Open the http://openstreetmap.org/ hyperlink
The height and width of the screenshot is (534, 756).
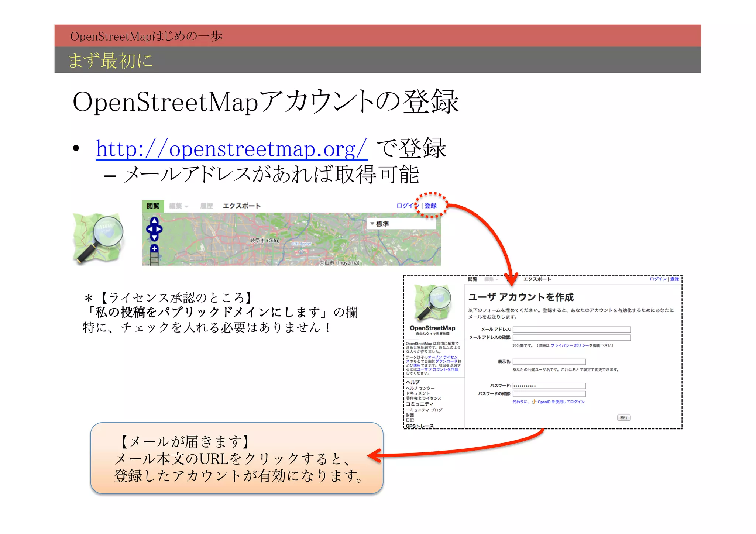click(x=231, y=149)
